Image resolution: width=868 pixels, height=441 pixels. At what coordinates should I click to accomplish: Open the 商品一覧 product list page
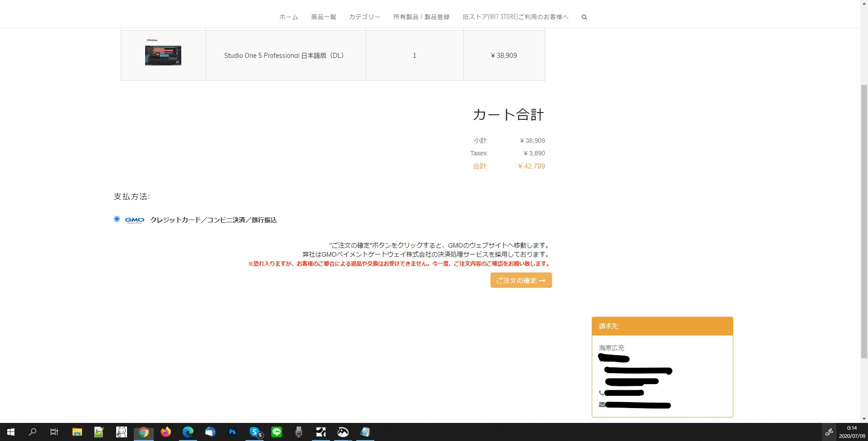[324, 17]
